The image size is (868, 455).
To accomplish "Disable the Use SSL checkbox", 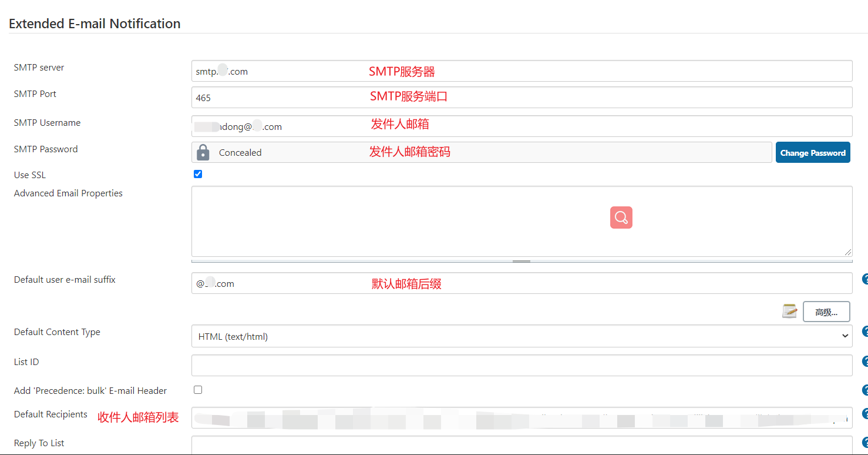I will [198, 173].
